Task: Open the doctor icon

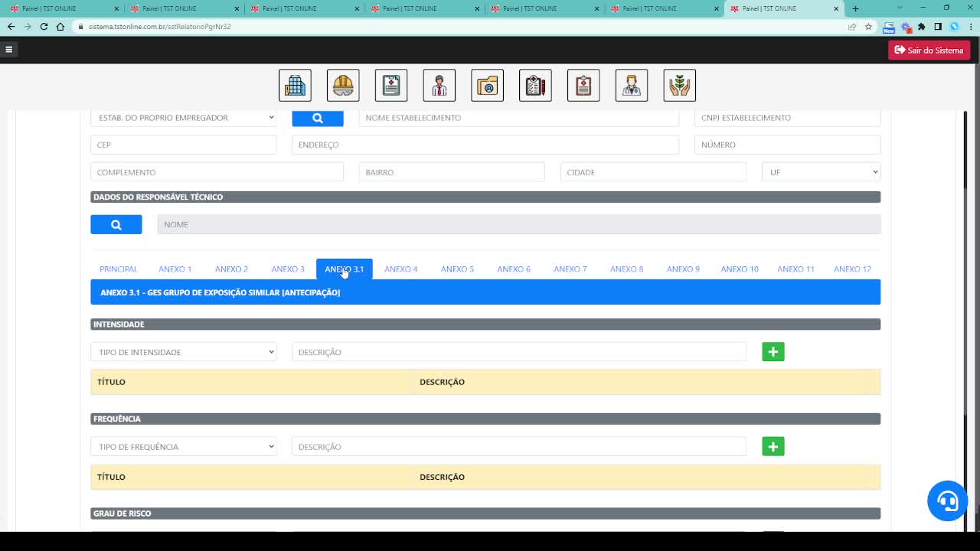Action: point(632,86)
